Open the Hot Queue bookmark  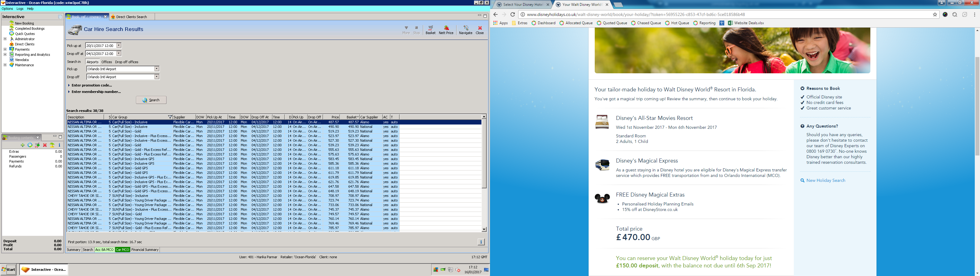[677, 23]
